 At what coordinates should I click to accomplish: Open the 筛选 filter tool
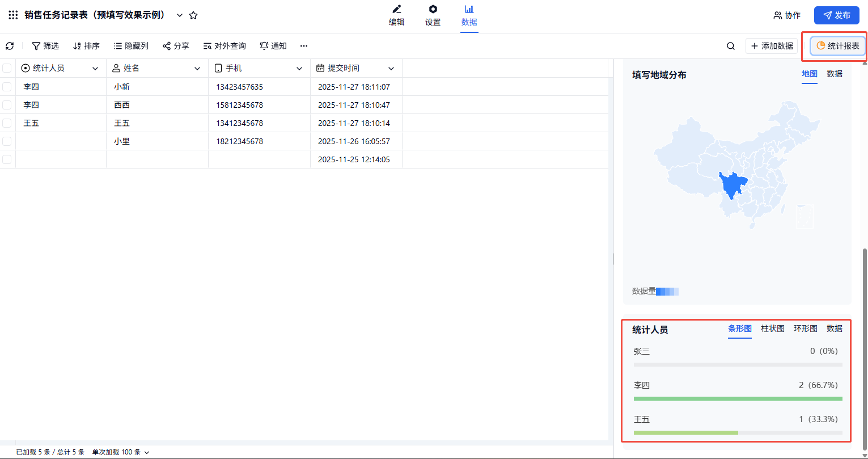pos(45,46)
